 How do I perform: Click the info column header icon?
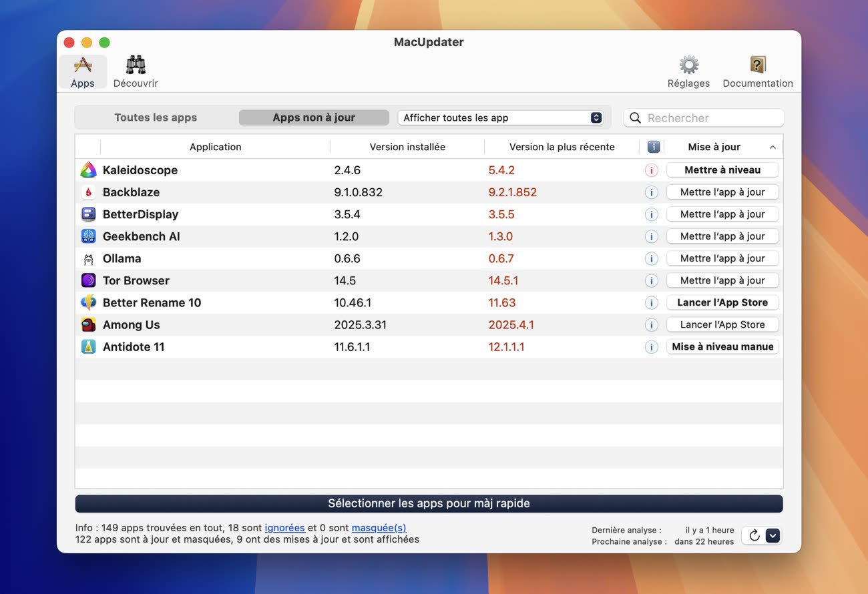coord(654,147)
